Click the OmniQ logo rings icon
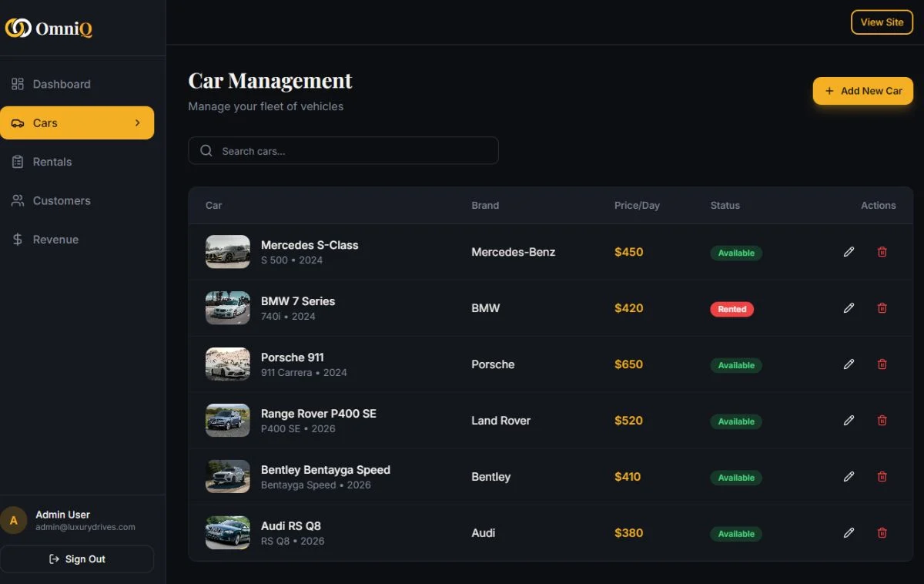924x584 pixels. (18, 29)
